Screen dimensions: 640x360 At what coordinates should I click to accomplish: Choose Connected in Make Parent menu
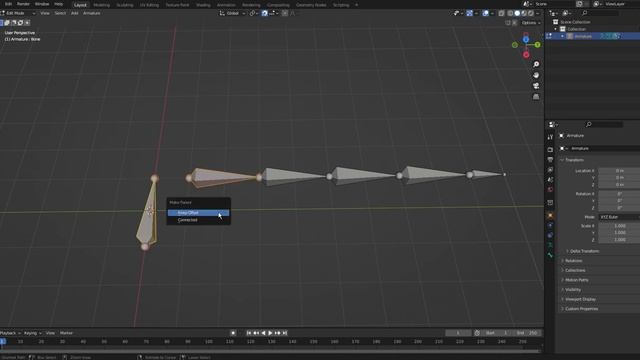198,220
